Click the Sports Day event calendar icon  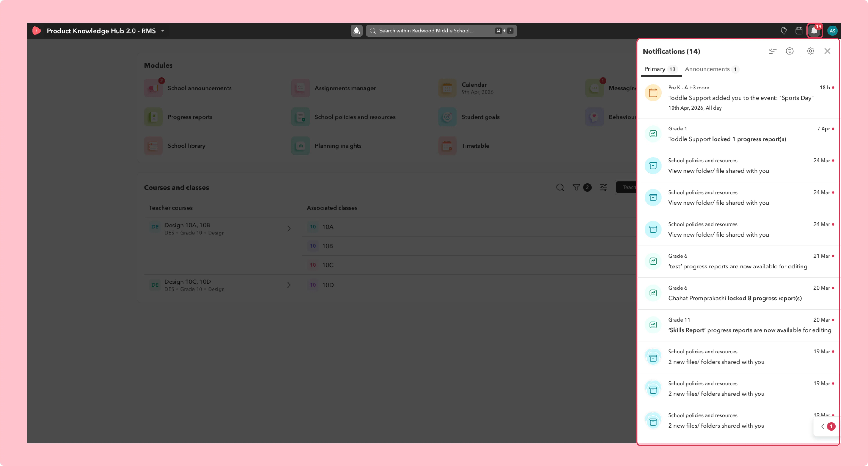click(653, 93)
